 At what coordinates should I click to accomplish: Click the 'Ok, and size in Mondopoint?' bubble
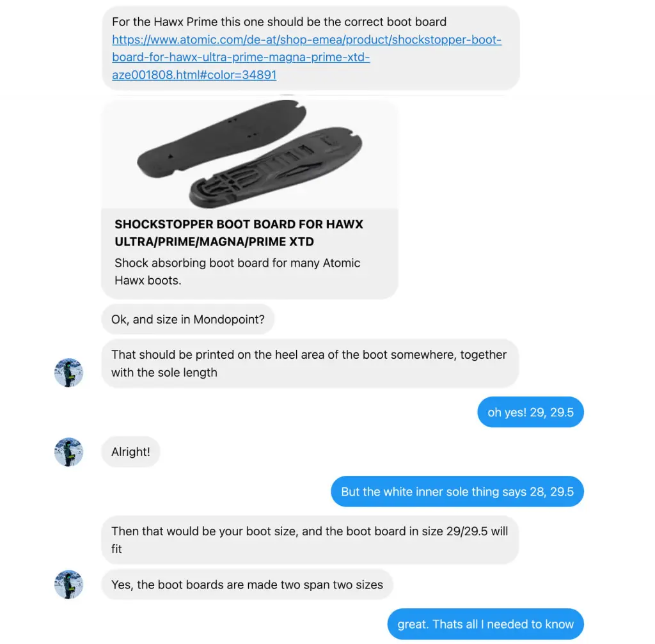tap(187, 319)
